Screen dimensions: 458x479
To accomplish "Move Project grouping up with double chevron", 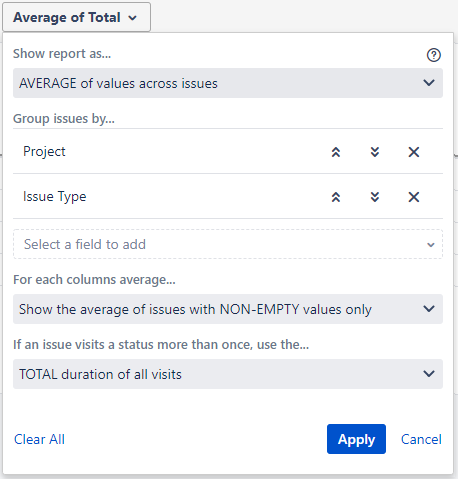I will [x=336, y=152].
